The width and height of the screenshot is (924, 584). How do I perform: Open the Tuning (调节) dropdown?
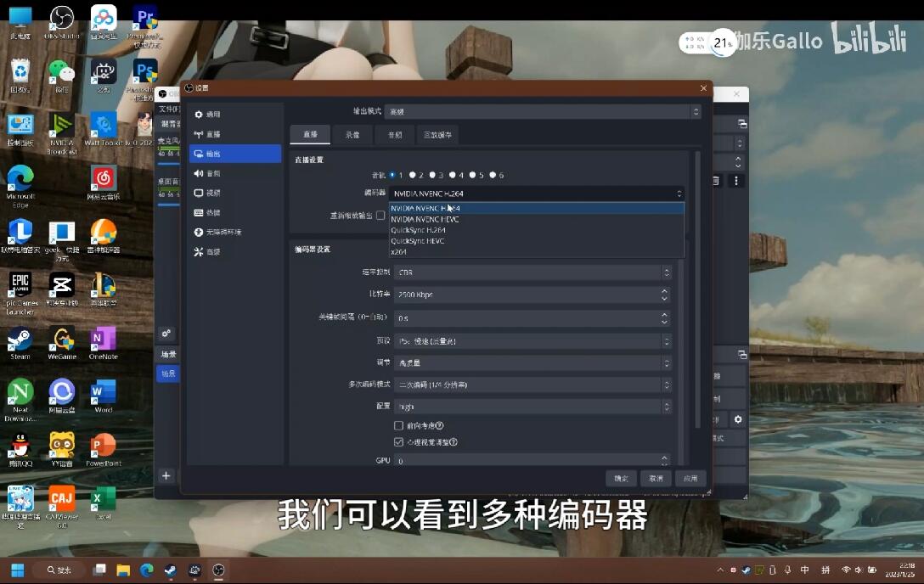pos(532,362)
